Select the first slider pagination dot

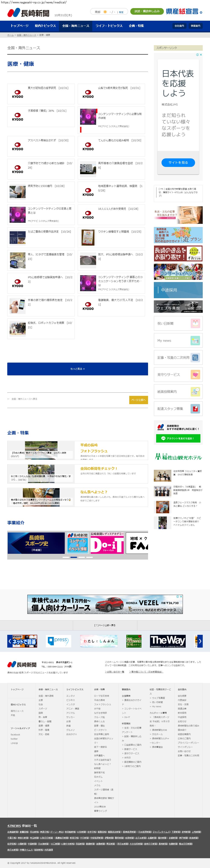[x=66, y=557]
